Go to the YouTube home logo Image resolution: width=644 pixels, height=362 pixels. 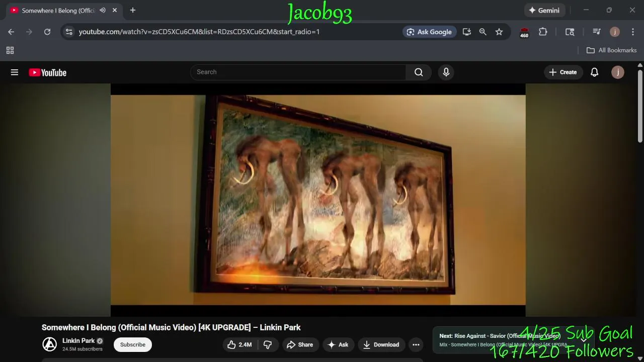(48, 72)
